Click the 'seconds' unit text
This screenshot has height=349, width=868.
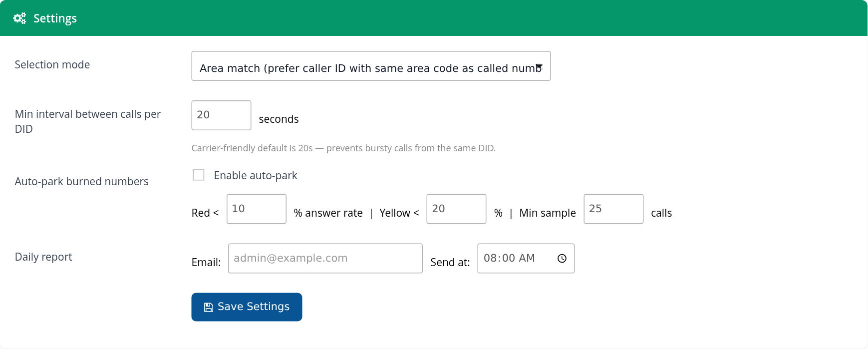pos(279,119)
